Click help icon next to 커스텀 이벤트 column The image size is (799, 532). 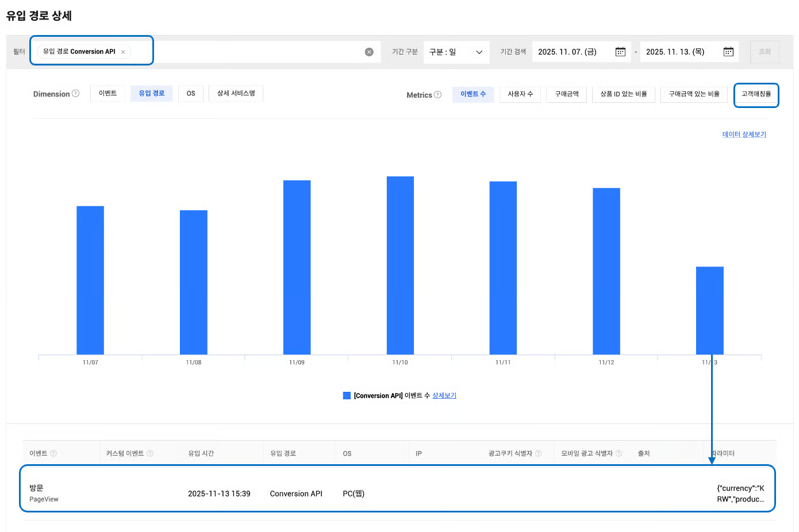(x=150, y=453)
